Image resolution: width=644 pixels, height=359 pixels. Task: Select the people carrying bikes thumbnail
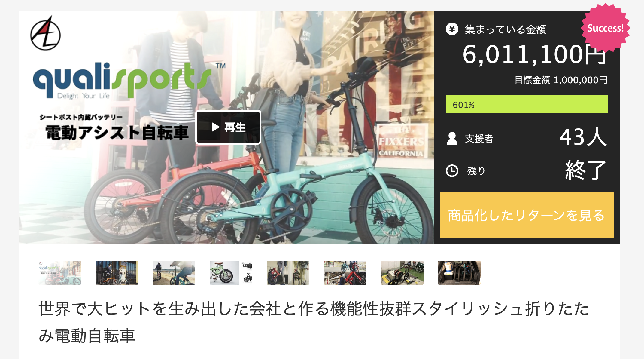[288, 273]
